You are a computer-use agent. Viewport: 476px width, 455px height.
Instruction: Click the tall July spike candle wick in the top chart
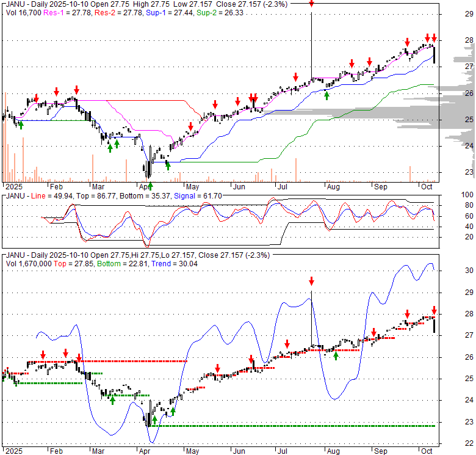(311, 46)
